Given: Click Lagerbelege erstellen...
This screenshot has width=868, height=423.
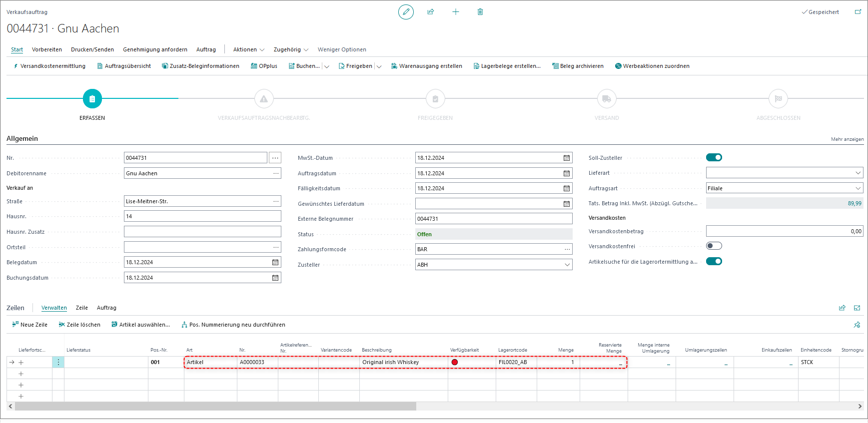Looking at the screenshot, I should click(507, 66).
